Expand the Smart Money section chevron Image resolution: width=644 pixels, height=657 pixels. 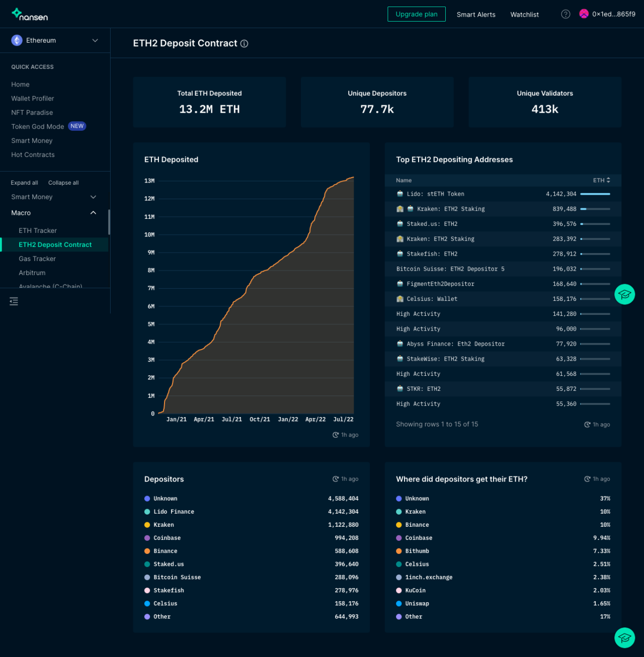pyautogui.click(x=93, y=197)
